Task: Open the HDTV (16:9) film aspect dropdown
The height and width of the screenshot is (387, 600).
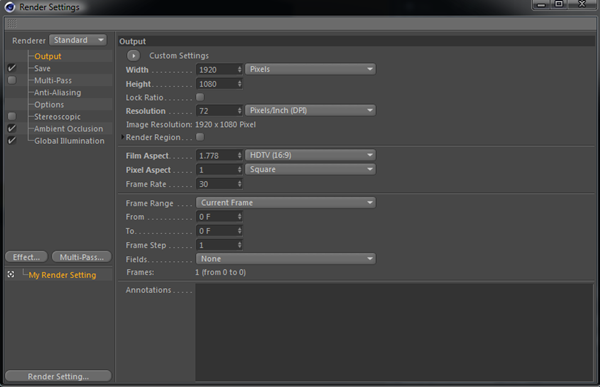Action: 310,155
